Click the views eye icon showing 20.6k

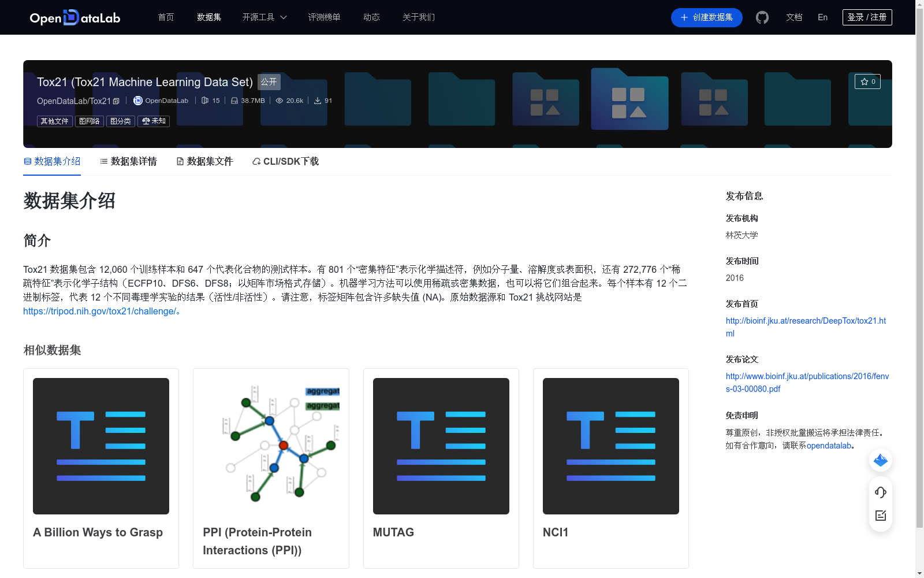tap(280, 101)
